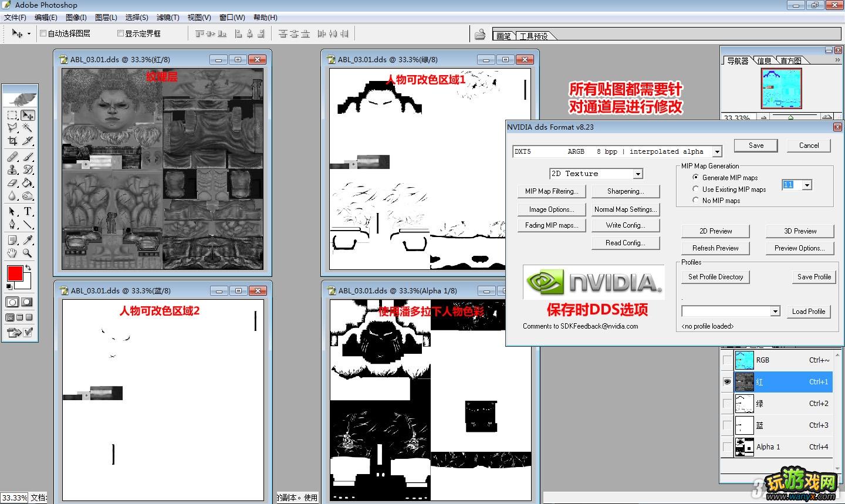Open the DXT5 format dropdown

click(717, 152)
